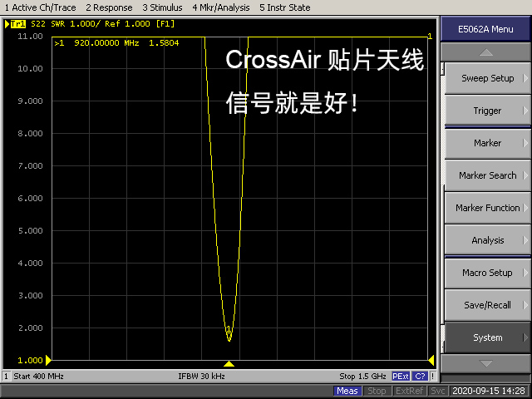The width and height of the screenshot is (532, 399).
Task: Open the Instr State menu
Action: (284, 7)
